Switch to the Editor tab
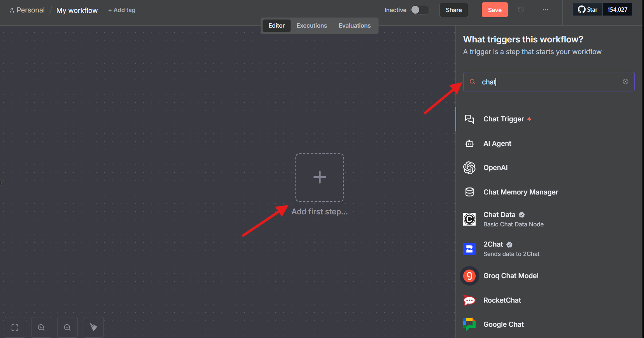644x338 pixels. point(276,26)
